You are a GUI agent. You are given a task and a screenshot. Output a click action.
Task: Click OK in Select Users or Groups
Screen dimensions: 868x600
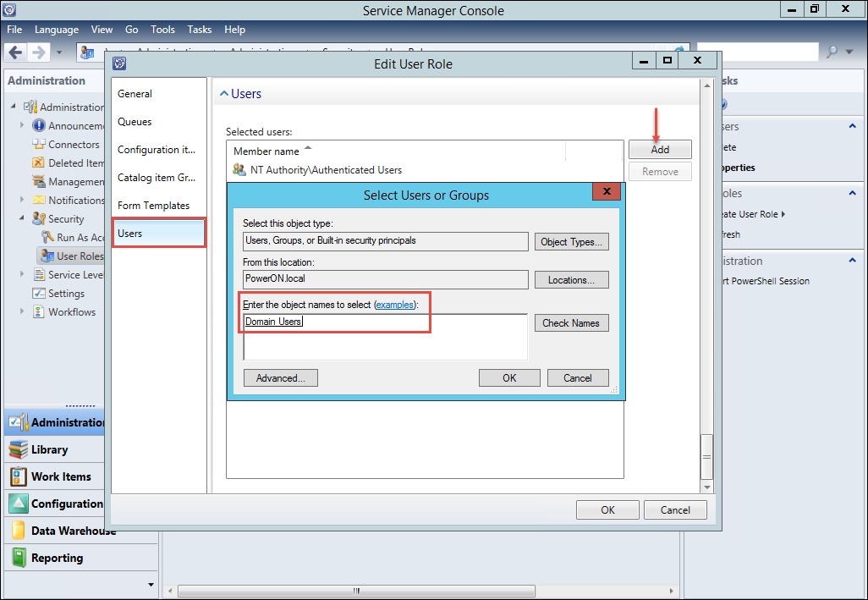click(x=509, y=378)
